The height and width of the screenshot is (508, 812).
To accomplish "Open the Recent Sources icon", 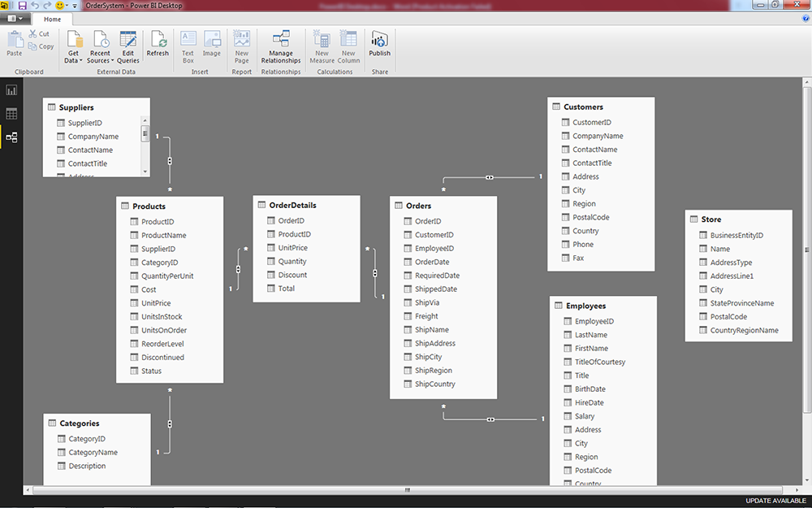I will 101,39.
